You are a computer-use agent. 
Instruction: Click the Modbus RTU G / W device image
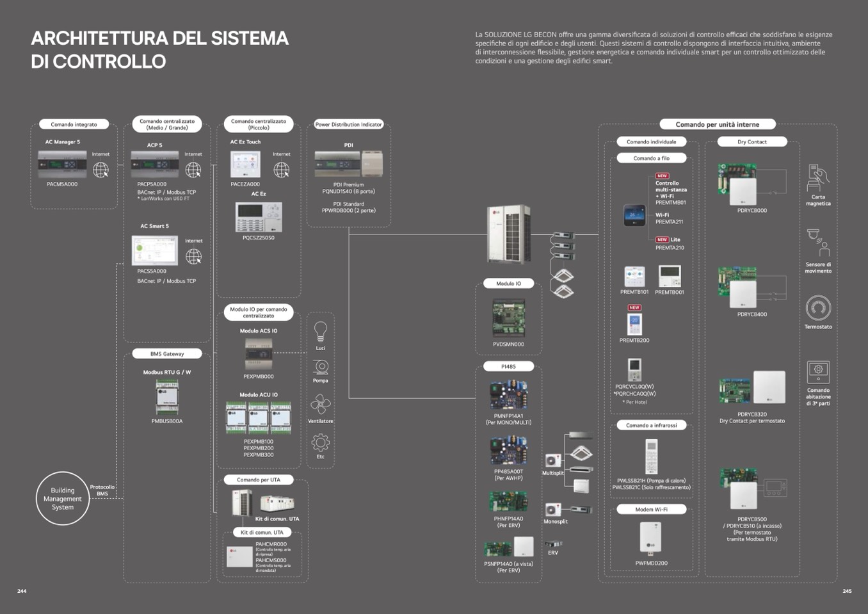coord(167,397)
